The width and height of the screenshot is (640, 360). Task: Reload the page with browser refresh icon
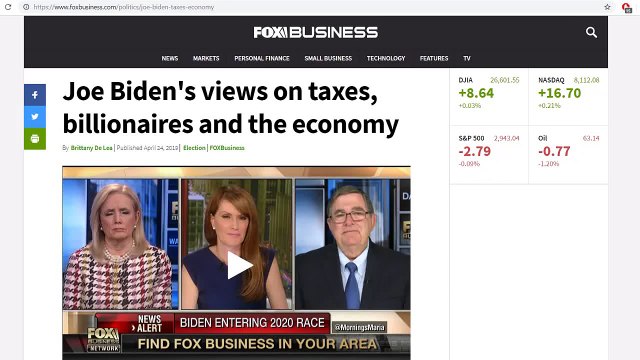8,7
